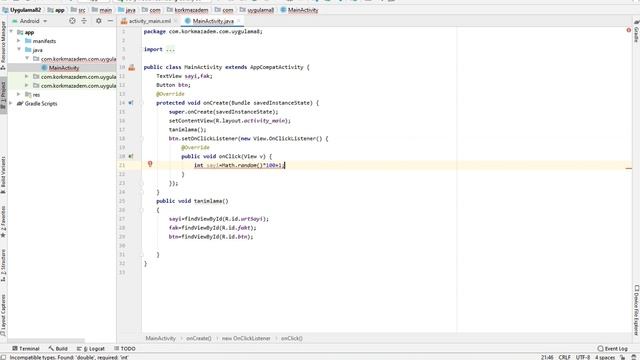Close the MainActivity.java tab

coord(239,21)
